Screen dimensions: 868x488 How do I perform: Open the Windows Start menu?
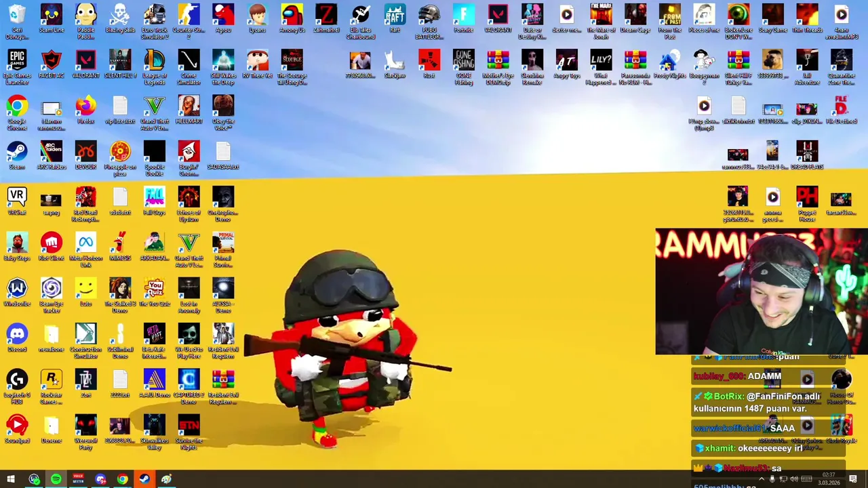click(11, 480)
